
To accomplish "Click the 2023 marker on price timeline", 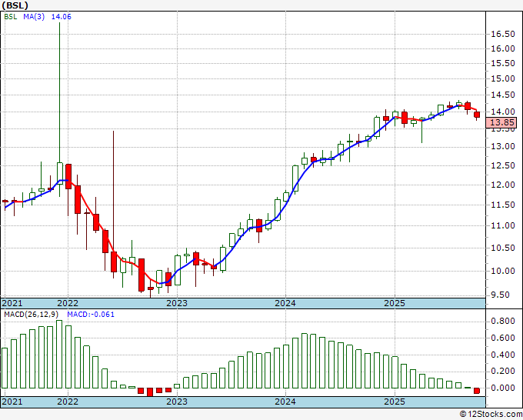I will click(177, 303).
